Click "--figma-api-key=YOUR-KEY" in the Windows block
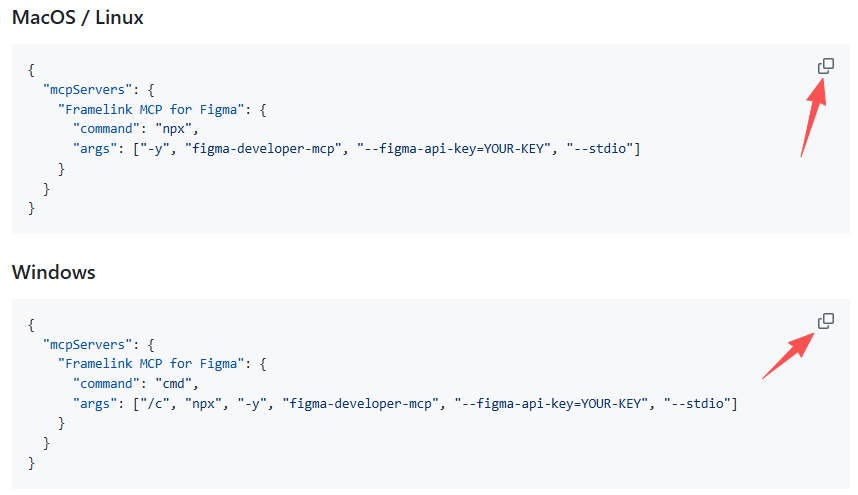This screenshot has width=858, height=495. (x=551, y=404)
